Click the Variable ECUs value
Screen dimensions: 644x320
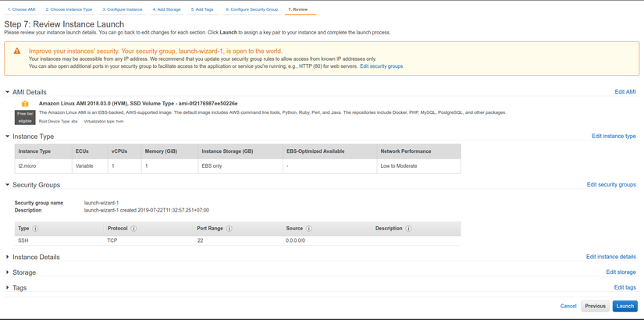click(x=84, y=166)
